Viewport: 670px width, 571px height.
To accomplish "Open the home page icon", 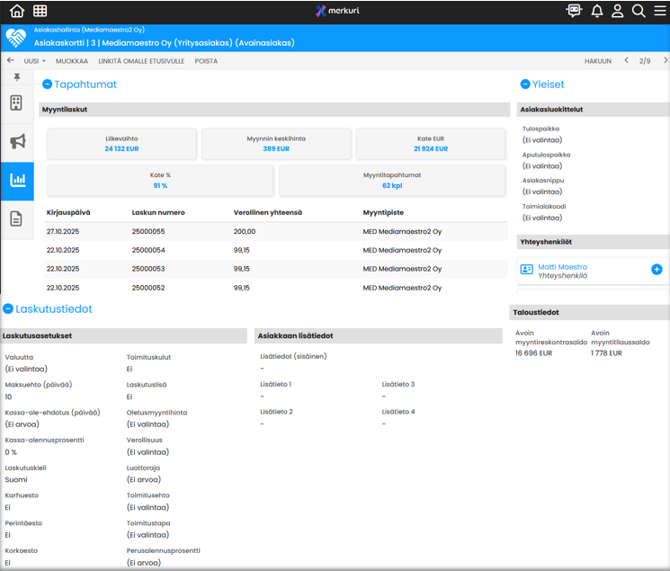I will tap(16, 11).
